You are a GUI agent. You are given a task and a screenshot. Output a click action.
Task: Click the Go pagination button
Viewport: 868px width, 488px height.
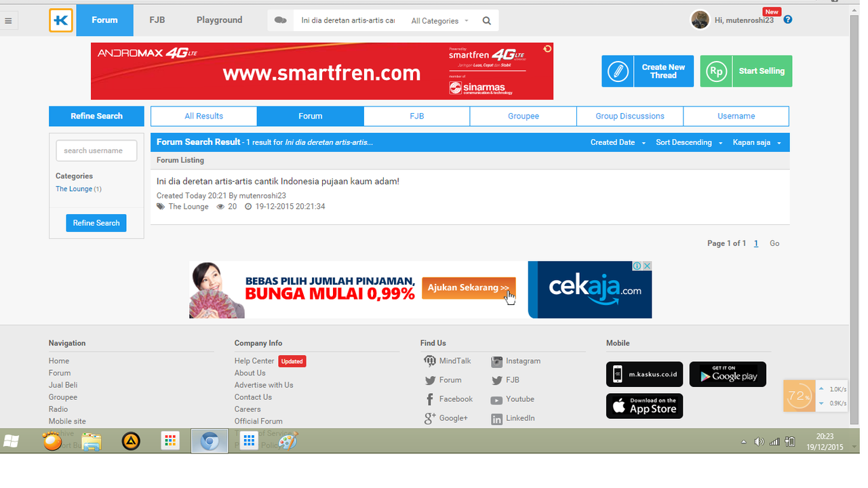pos(774,243)
